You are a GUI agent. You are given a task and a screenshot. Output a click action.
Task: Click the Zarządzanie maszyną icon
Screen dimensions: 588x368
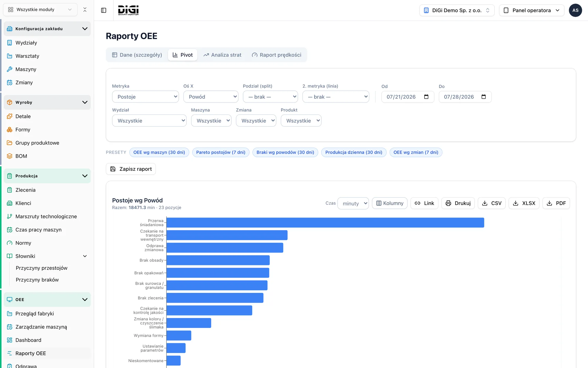(x=10, y=327)
